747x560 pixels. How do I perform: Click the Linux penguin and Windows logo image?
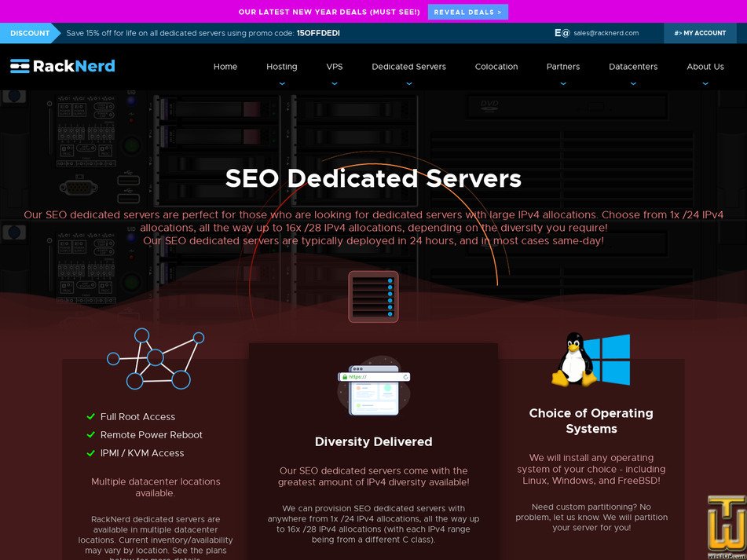[591, 360]
